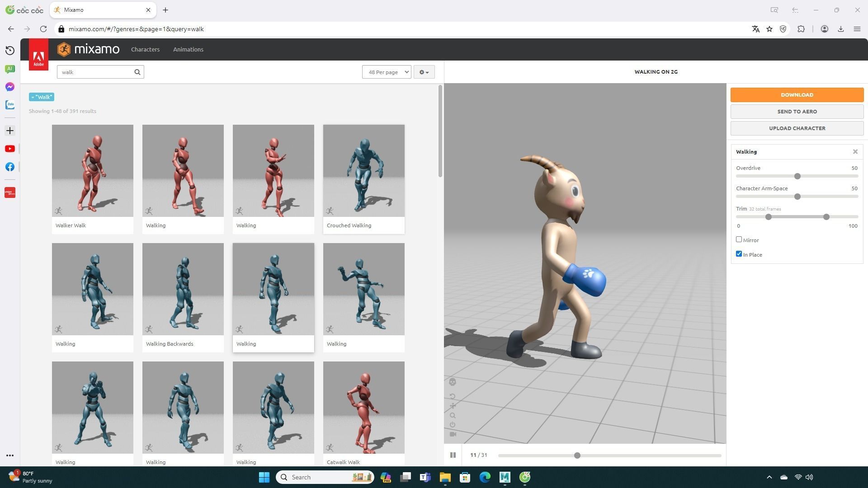Select the Catwalk Walk animation thumbnail
This screenshot has width=868, height=488.
tap(364, 408)
